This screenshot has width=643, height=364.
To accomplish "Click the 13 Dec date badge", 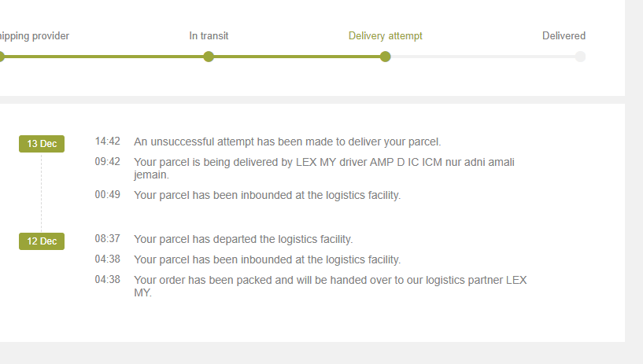I will point(42,144).
